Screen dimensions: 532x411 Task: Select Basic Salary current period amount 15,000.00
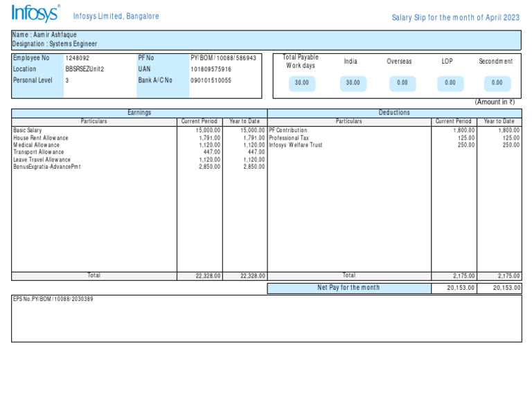[208, 130]
